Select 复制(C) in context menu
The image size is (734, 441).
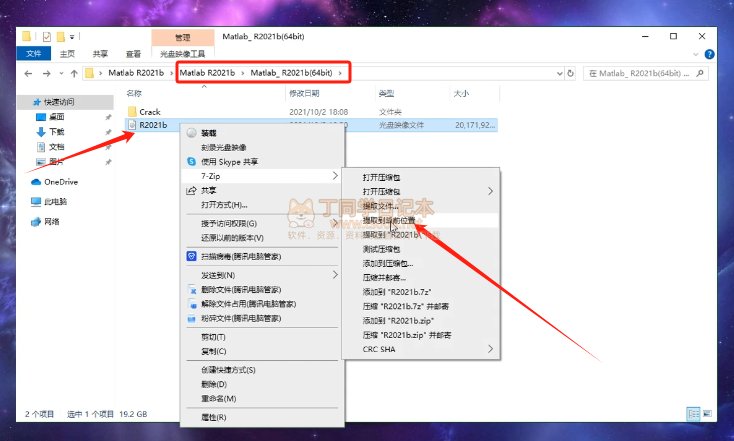tap(214, 351)
